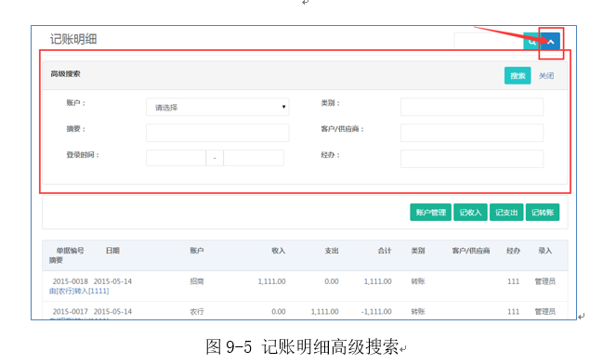Screen dimensions: 603x364
Task: Focus the 类别 input field
Action: (x=472, y=107)
